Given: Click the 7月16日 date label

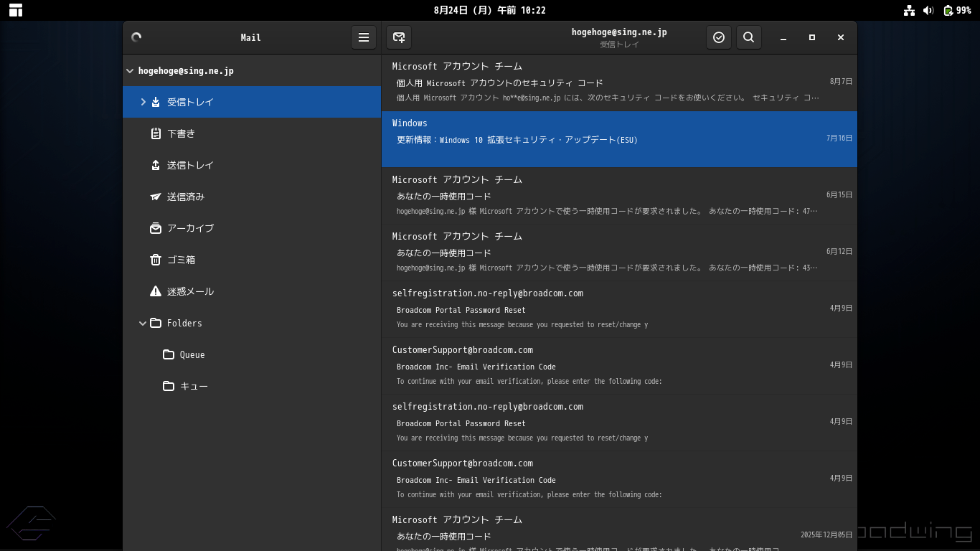Looking at the screenshot, I should [x=839, y=138].
